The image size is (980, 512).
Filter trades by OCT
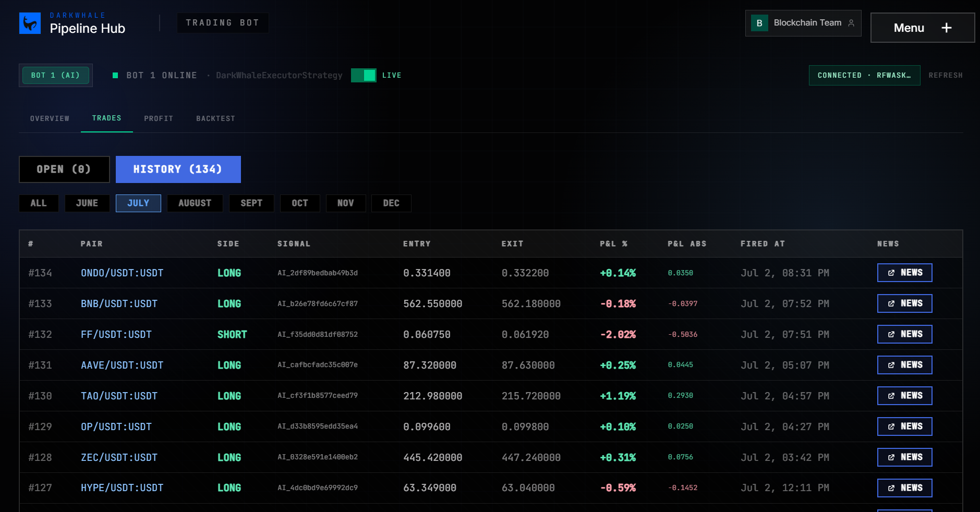[x=300, y=203]
